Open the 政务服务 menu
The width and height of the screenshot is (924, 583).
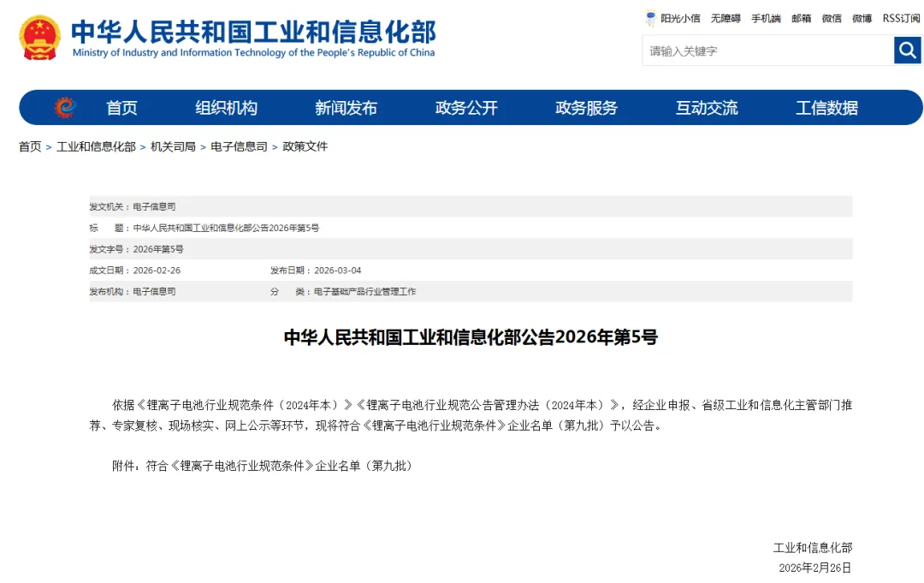coord(586,108)
